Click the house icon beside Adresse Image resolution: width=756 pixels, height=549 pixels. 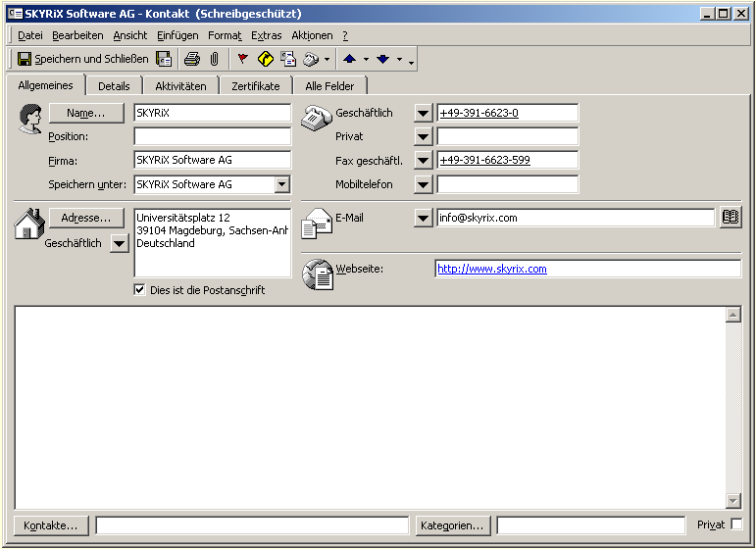[29, 224]
